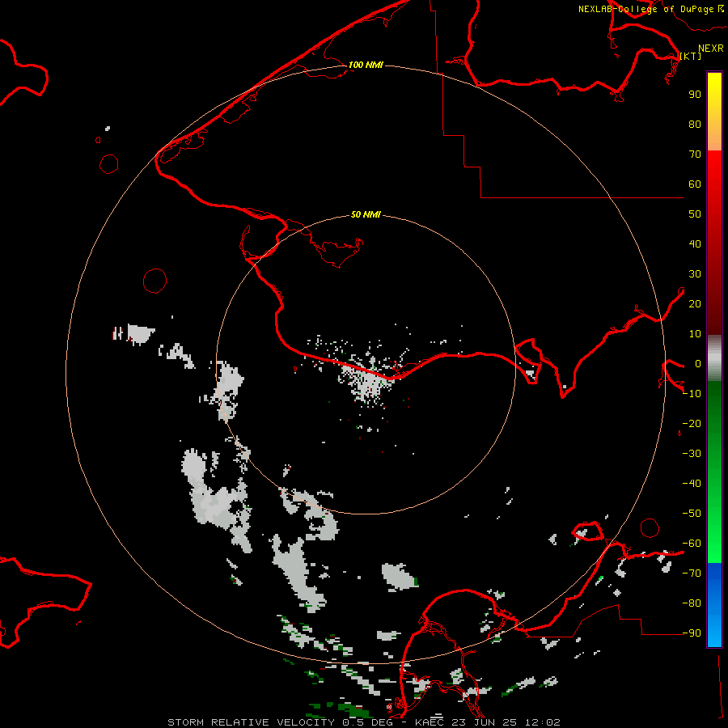This screenshot has width=728, height=728.
Task: Click the bright green segment of the color bar
Action: pos(714,520)
